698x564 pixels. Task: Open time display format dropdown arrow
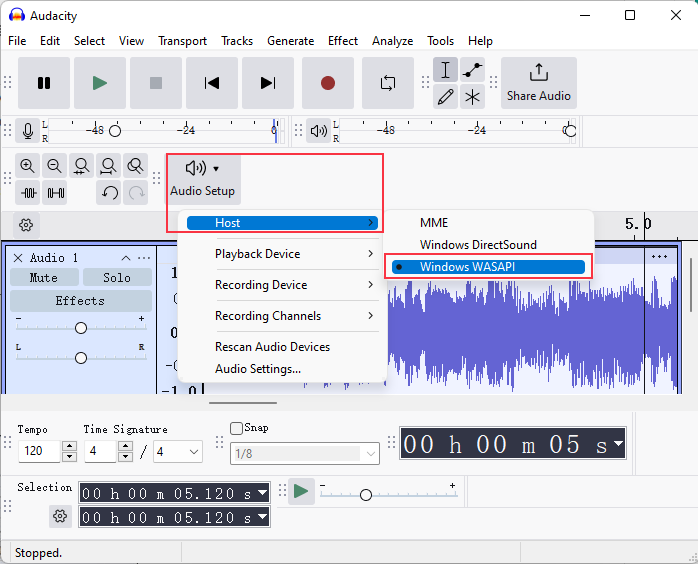click(x=618, y=443)
